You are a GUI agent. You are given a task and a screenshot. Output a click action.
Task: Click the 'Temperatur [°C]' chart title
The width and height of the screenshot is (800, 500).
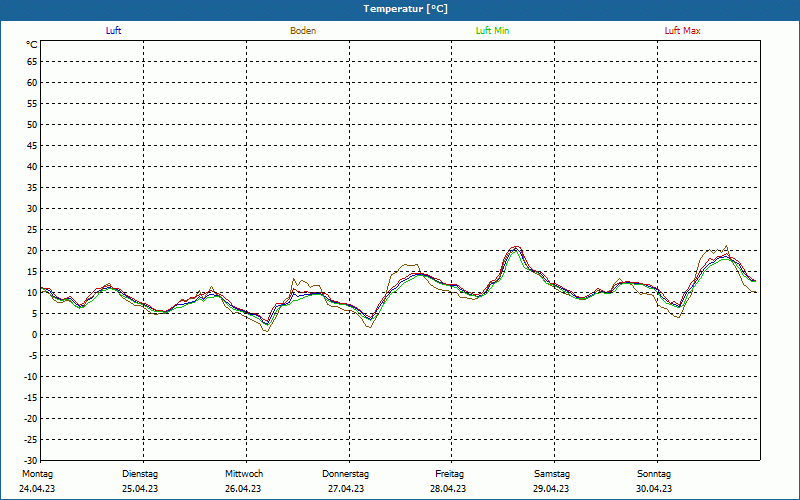(406, 9)
